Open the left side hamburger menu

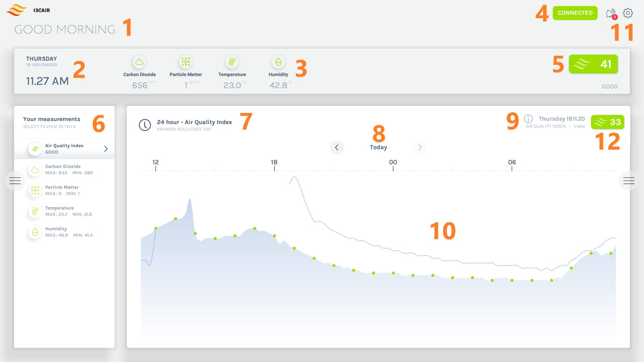tap(15, 181)
